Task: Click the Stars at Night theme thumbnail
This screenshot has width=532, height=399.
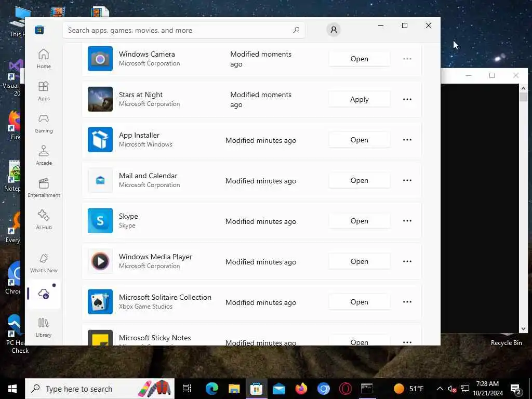Action: click(100, 99)
